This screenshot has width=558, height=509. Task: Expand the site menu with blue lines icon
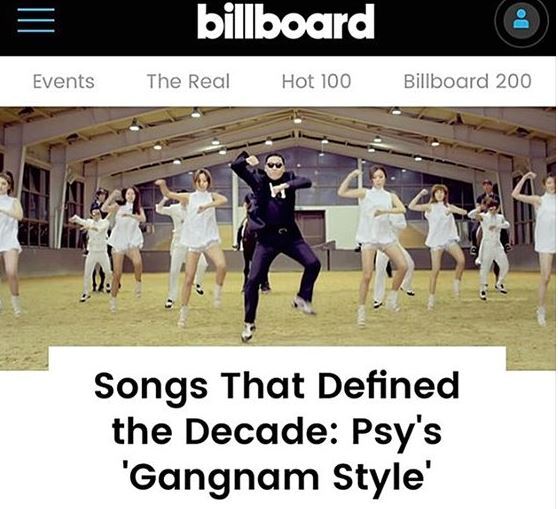36,20
